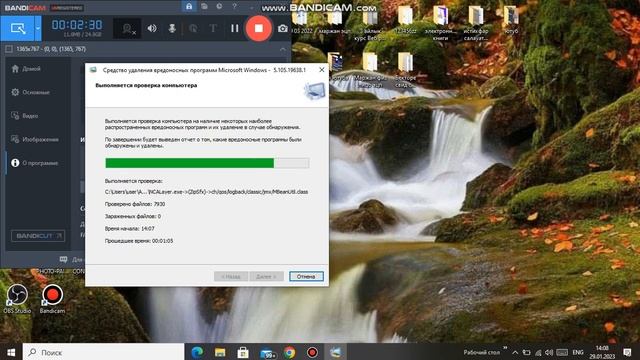Open the 'курс Веб' desktop folder
640x360 pixels.
tap(370, 22)
